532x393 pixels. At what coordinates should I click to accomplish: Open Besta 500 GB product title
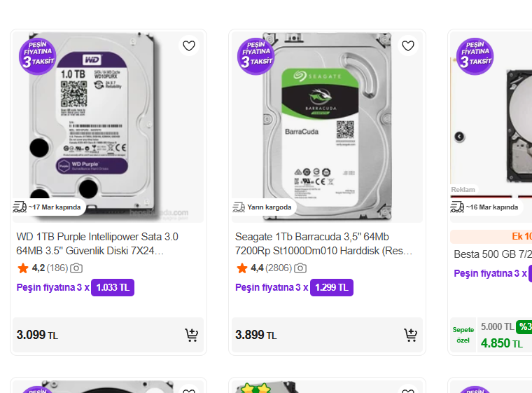(492, 254)
